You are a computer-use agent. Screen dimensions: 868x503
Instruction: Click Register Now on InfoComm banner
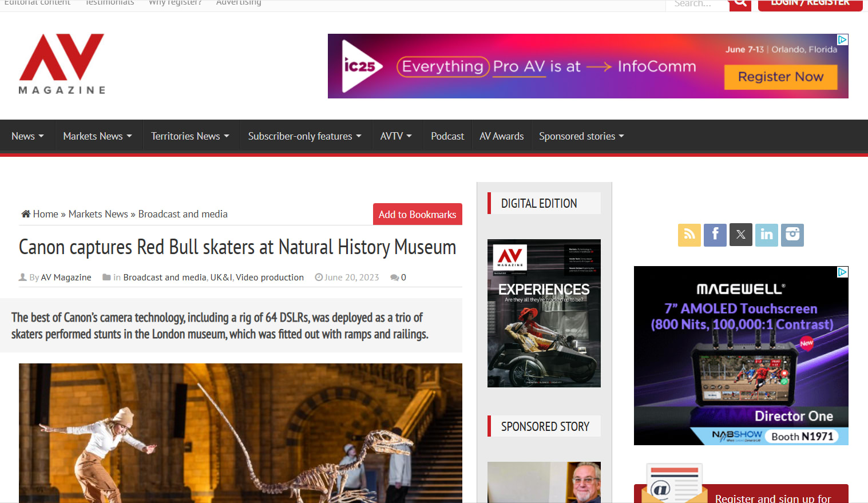pos(780,77)
